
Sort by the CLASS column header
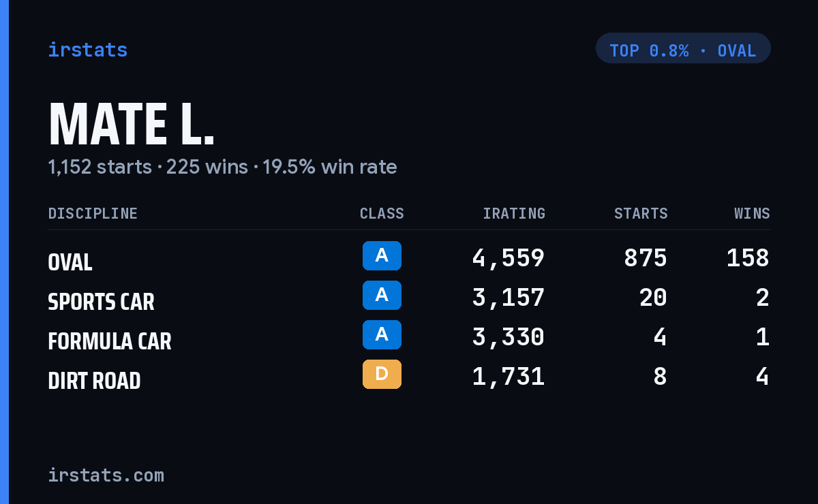(x=382, y=214)
